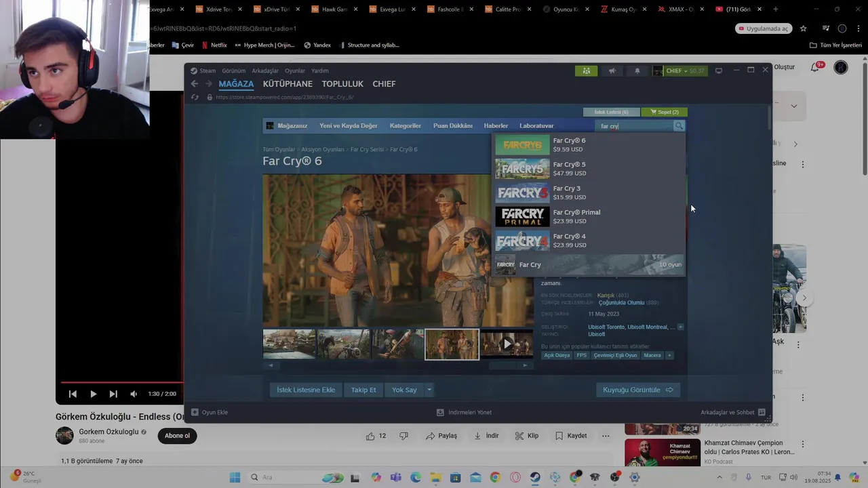Select the horse screenshot thumbnail

click(x=344, y=344)
